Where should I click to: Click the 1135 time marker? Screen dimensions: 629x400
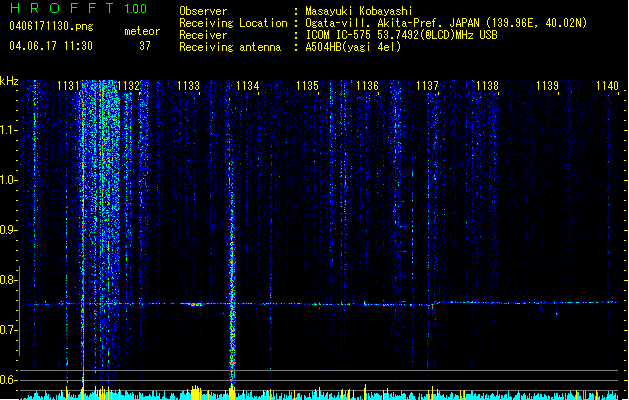(x=308, y=86)
